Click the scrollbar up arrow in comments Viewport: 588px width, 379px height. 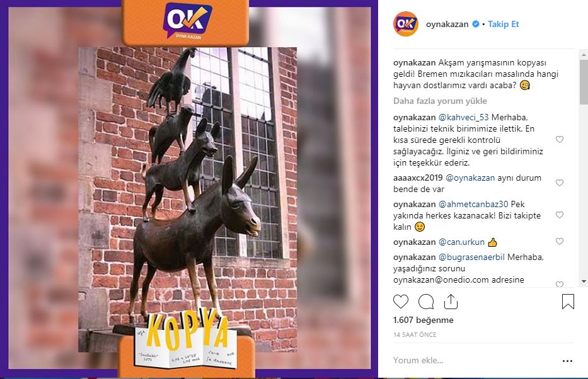pos(584,55)
